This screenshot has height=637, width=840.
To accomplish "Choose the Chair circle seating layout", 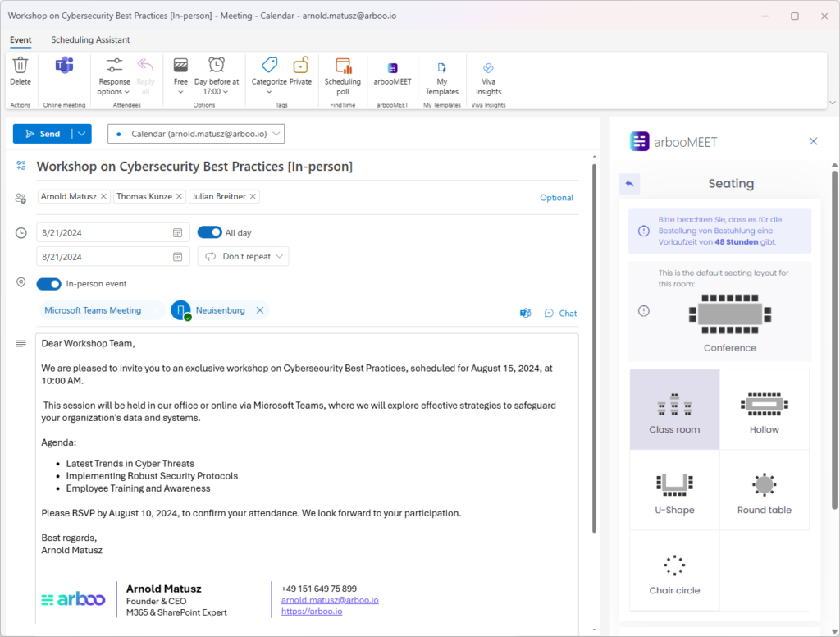I will pos(674,571).
